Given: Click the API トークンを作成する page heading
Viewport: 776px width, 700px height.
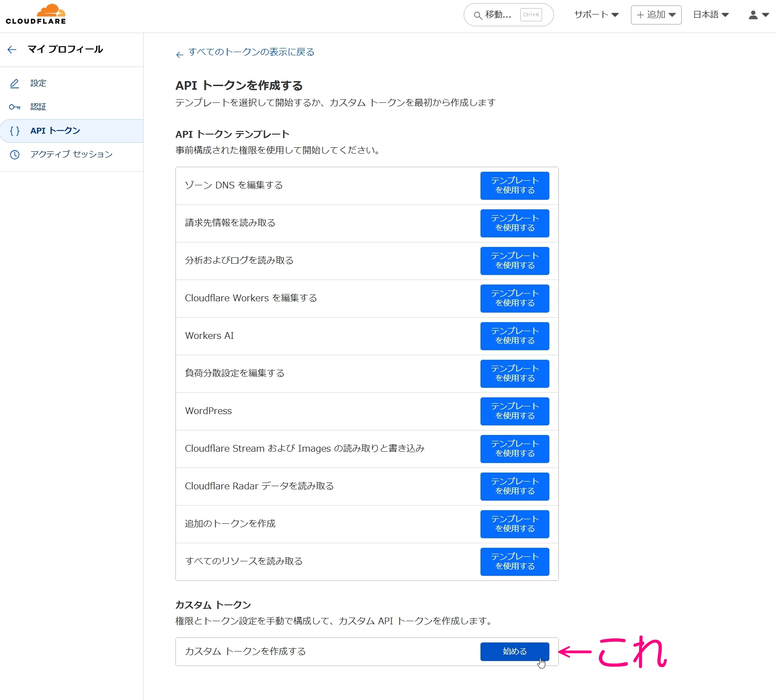Looking at the screenshot, I should (x=239, y=86).
